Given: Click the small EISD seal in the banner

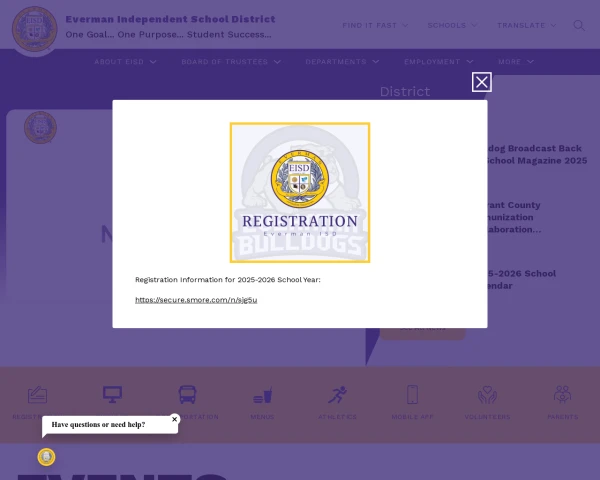Looking at the screenshot, I should (40, 127).
